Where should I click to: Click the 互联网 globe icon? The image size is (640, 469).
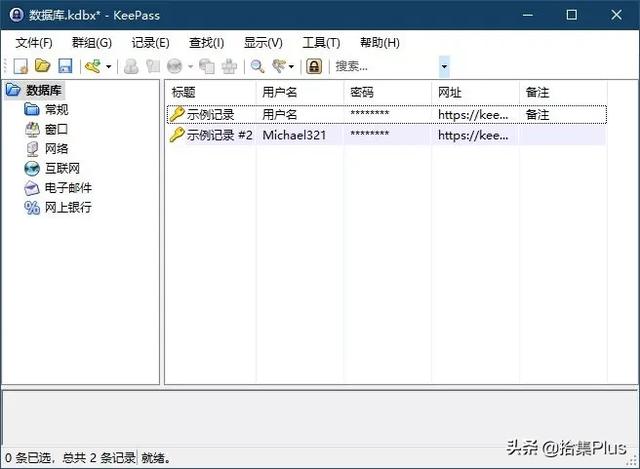[32, 168]
